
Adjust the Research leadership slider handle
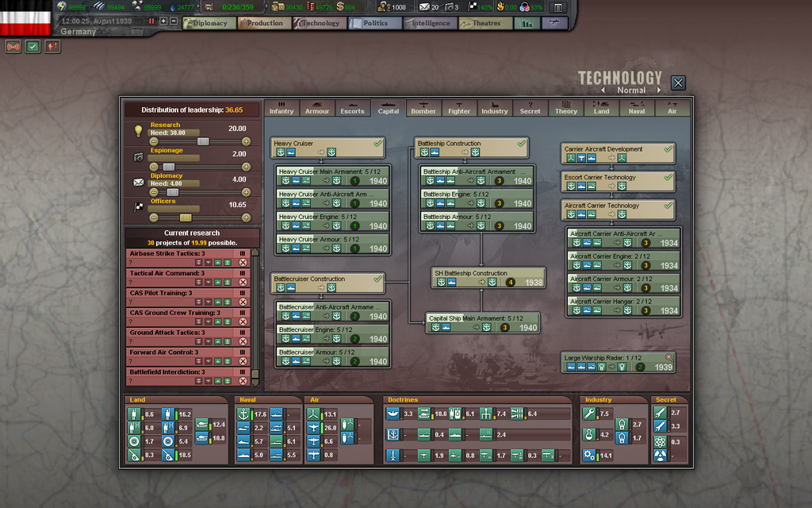point(203,141)
